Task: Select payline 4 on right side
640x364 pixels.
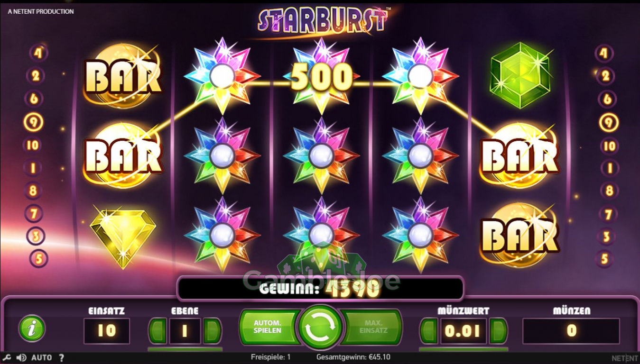Action: click(x=604, y=53)
